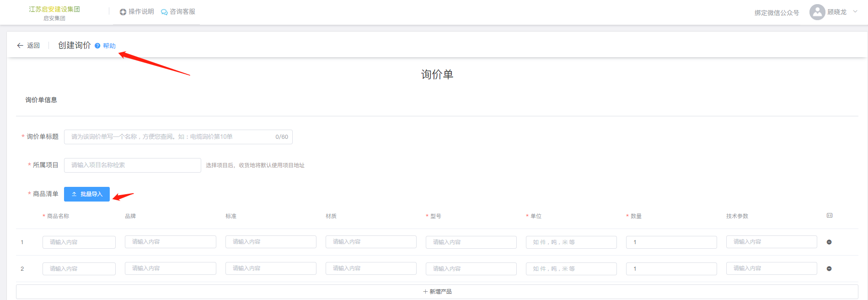The height and width of the screenshot is (300, 868).
Task: Click the customer service chat icon
Action: click(x=164, y=12)
